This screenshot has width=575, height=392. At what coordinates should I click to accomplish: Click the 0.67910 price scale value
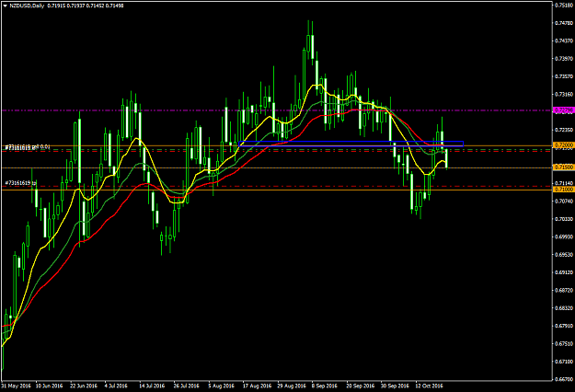point(564,326)
